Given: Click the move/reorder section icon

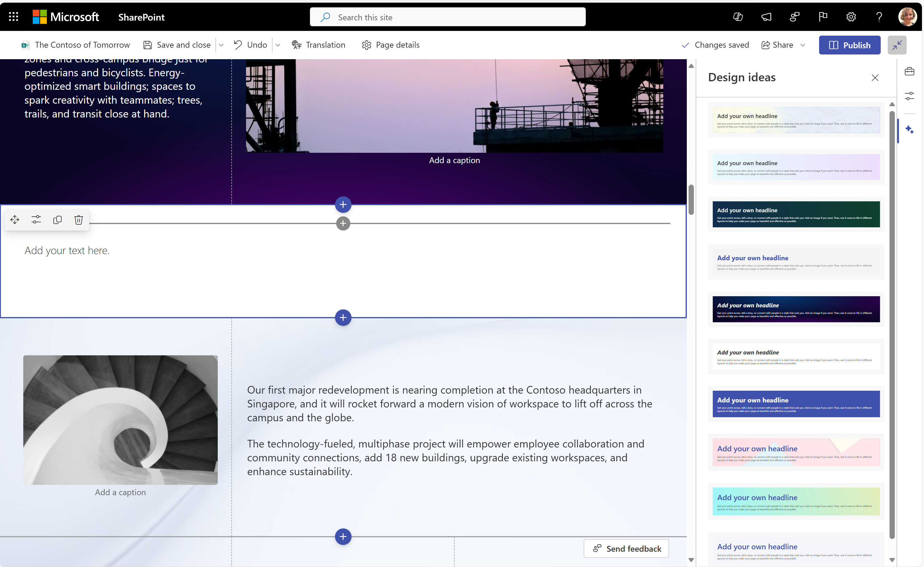Looking at the screenshot, I should 14,219.
